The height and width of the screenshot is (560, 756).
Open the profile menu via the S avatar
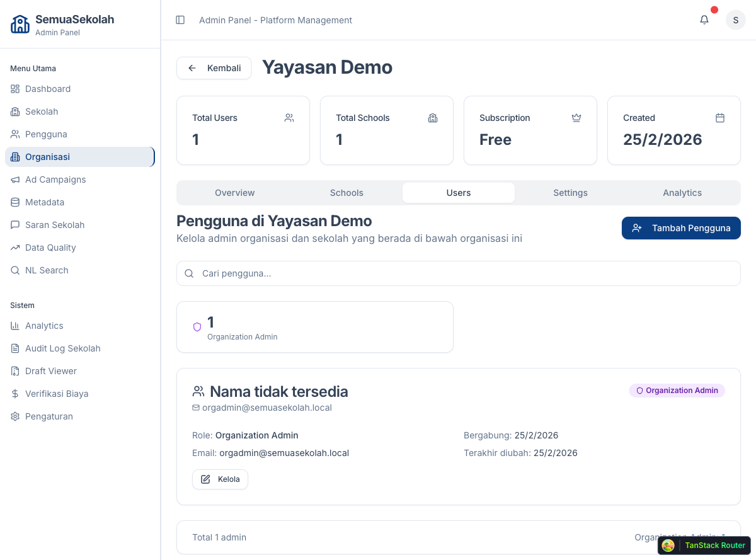click(x=735, y=20)
